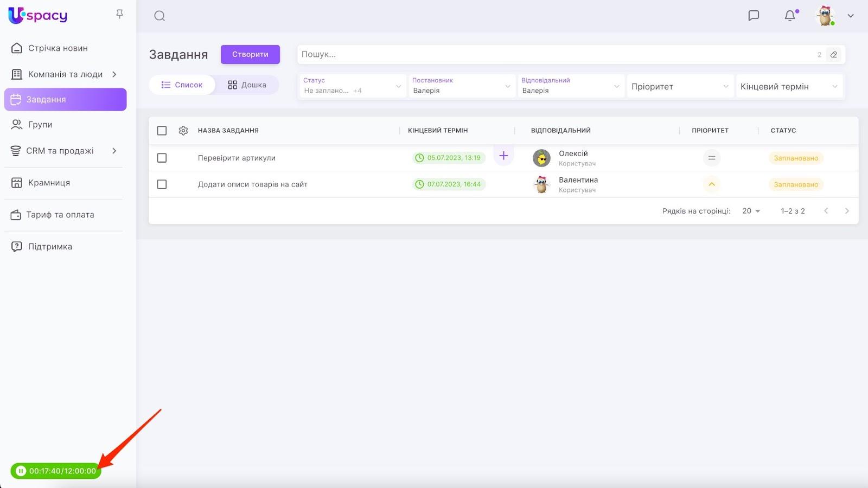Check the Перевірити артикули task checkbox

click(162, 158)
